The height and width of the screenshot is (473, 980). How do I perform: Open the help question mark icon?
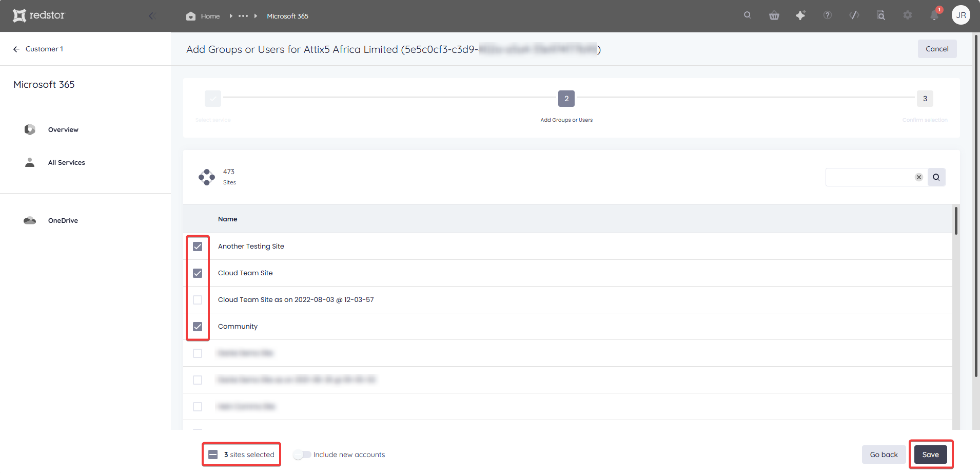[x=828, y=15]
